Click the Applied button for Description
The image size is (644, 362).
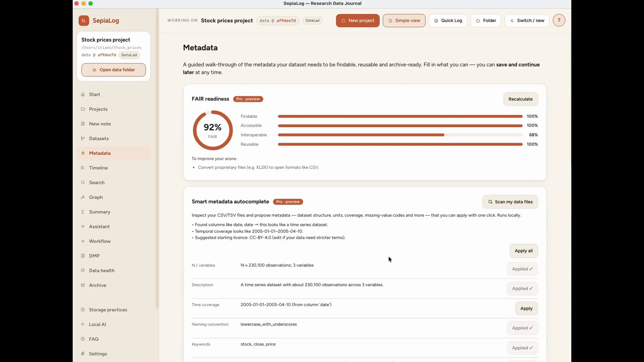click(522, 289)
